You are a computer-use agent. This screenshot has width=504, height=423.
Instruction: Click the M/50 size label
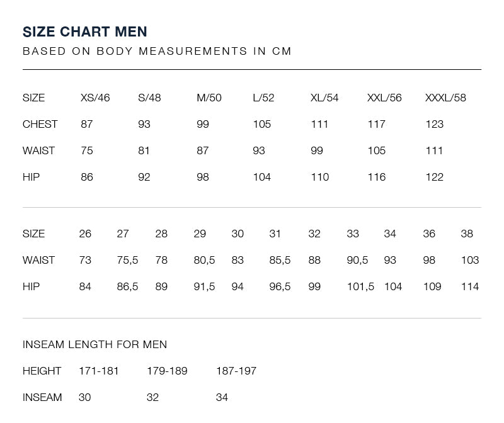tap(209, 98)
